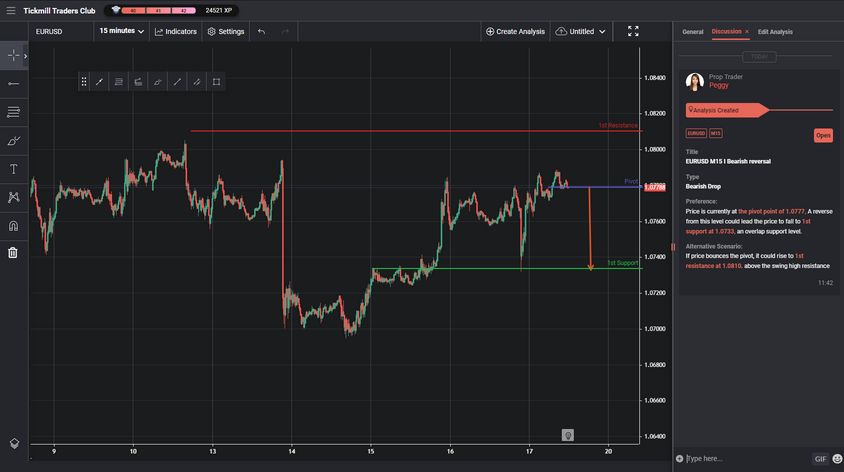Select the crosshair cursor tool

pyautogui.click(x=13, y=55)
